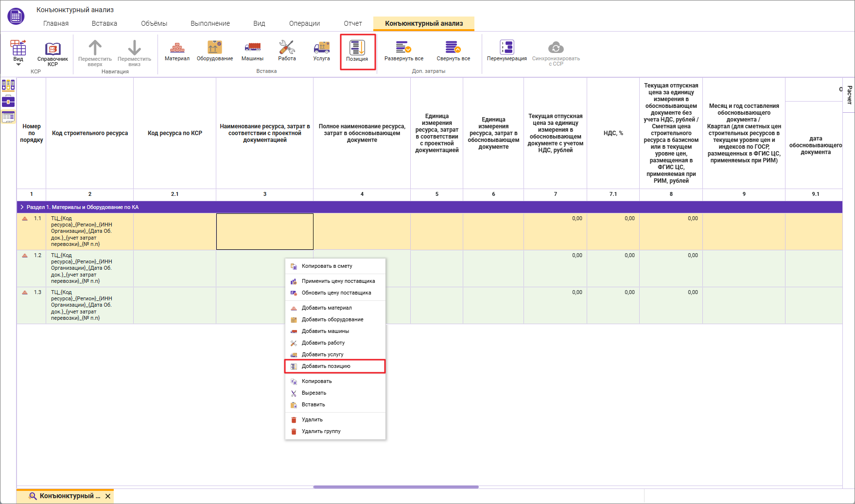This screenshot has height=504, width=855.
Task: Click the horizontal scrollbar thumb
Action: [396, 487]
